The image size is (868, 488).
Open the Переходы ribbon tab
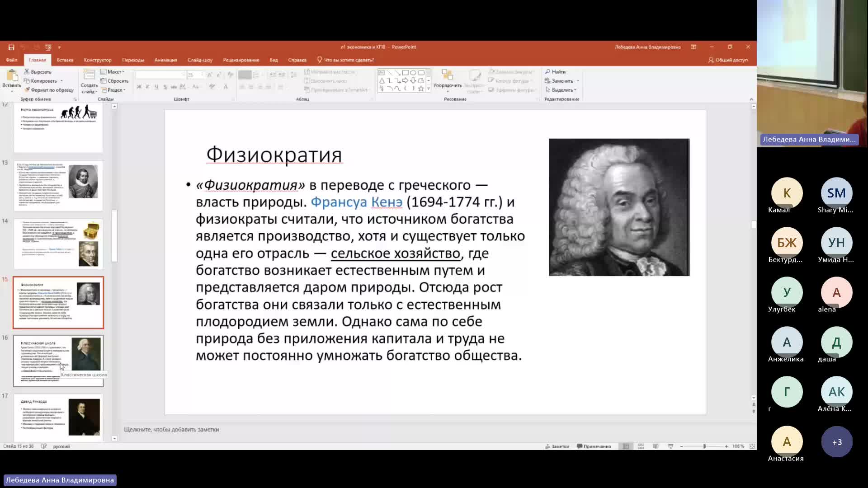(133, 60)
